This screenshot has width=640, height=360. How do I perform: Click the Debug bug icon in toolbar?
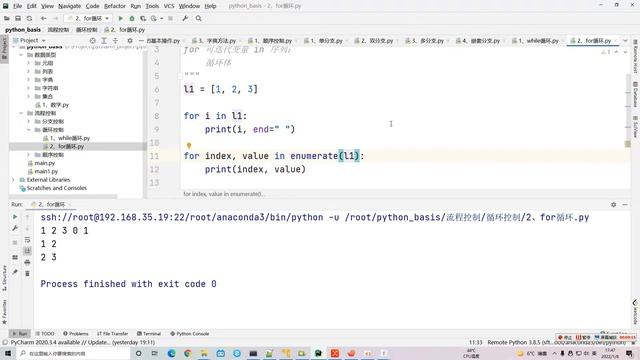pyautogui.click(x=132, y=18)
